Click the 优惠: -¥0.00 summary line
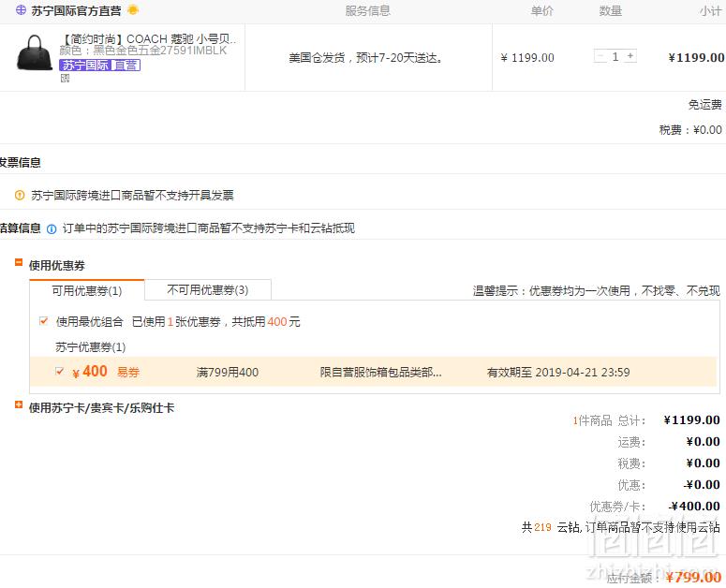Screen dimensions: 726x588 point(669,485)
